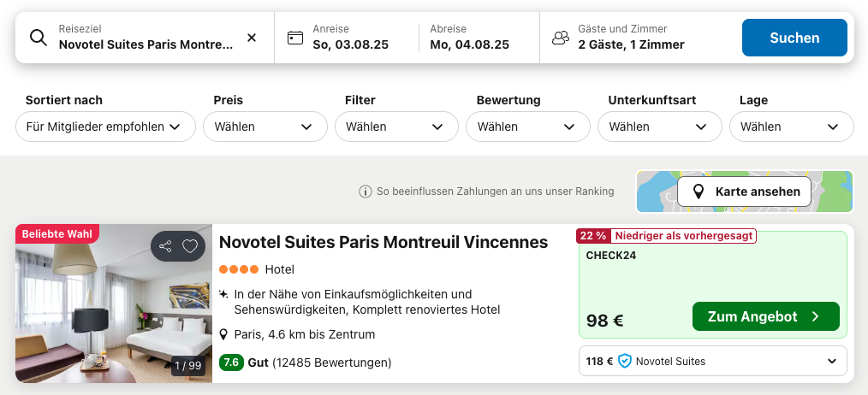This screenshot has height=395, width=868.
Task: Open the 12485 Bewertungen reviews
Action: click(331, 363)
